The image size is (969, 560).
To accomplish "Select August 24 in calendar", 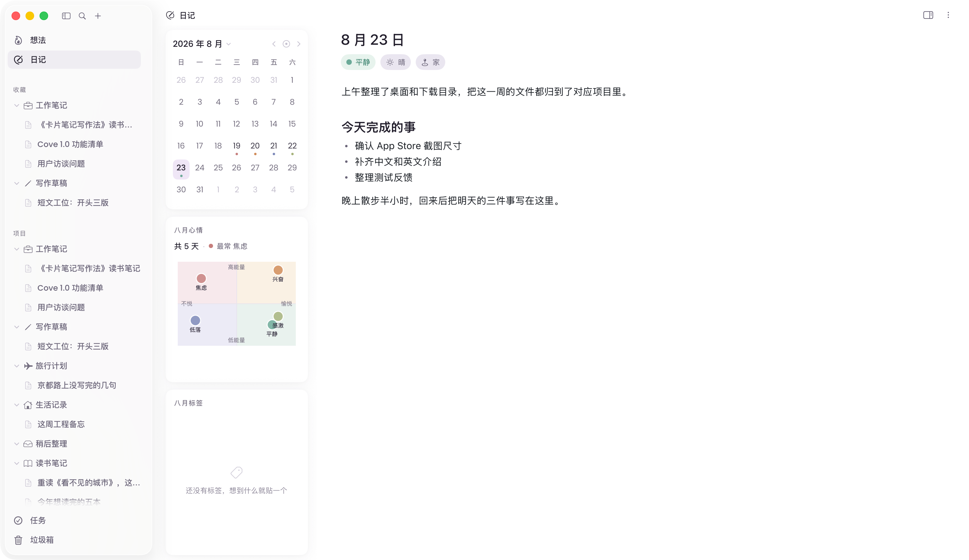I will 200,168.
